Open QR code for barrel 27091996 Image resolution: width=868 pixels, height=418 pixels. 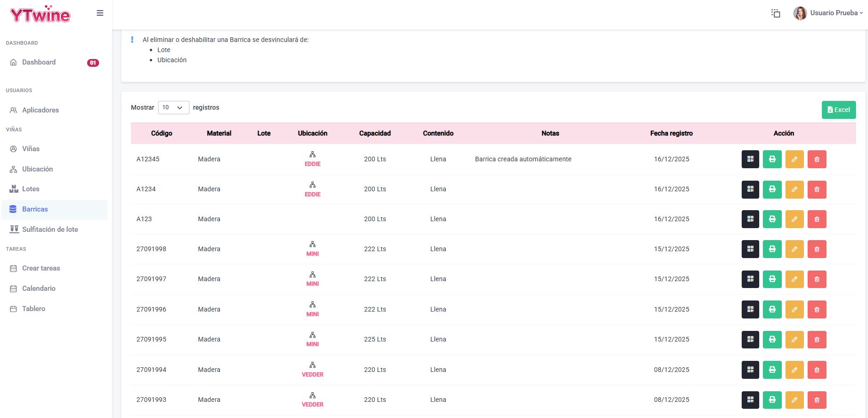[750, 309]
